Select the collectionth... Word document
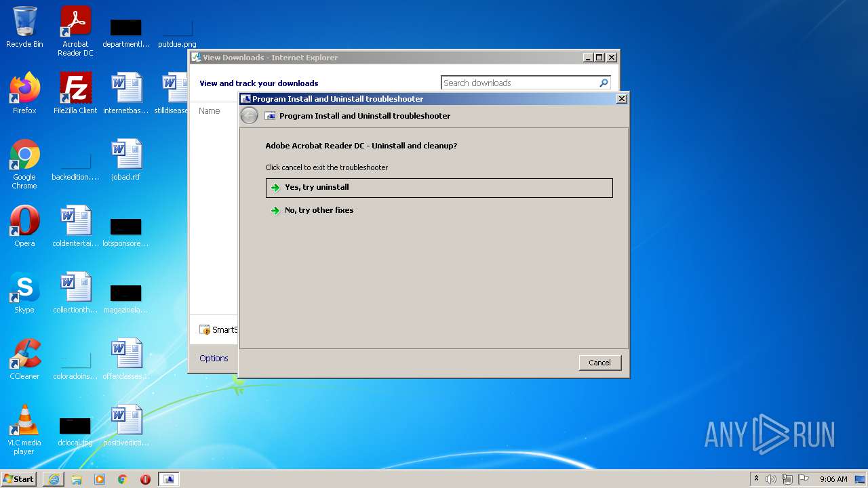Image resolution: width=868 pixels, height=488 pixels. point(75,293)
